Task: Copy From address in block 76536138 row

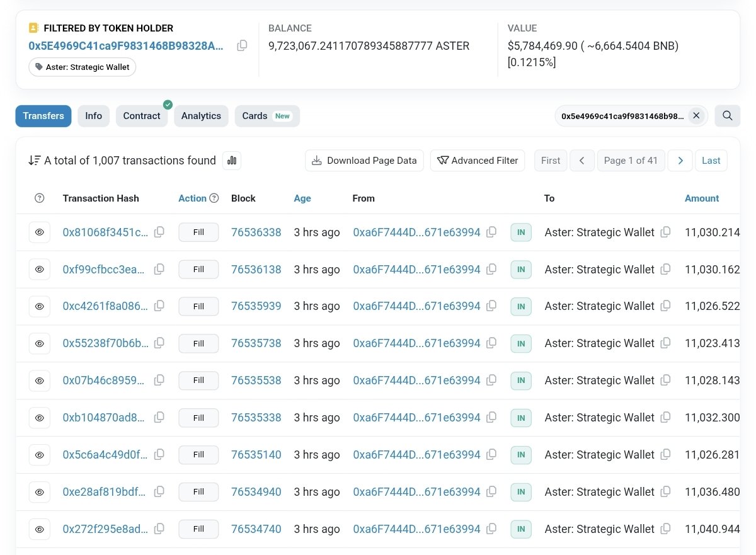Action: coord(491,269)
